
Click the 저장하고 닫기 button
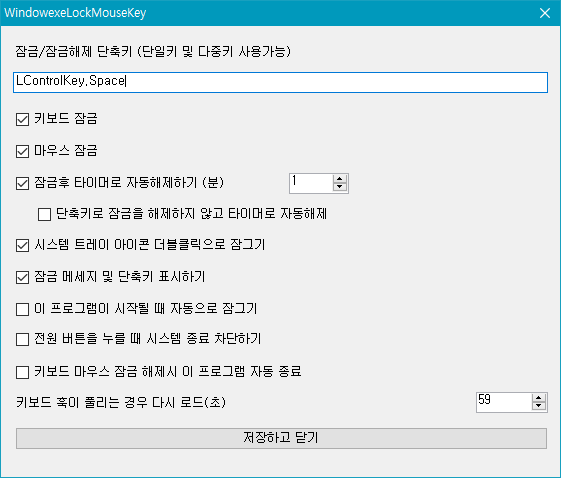(x=281, y=438)
